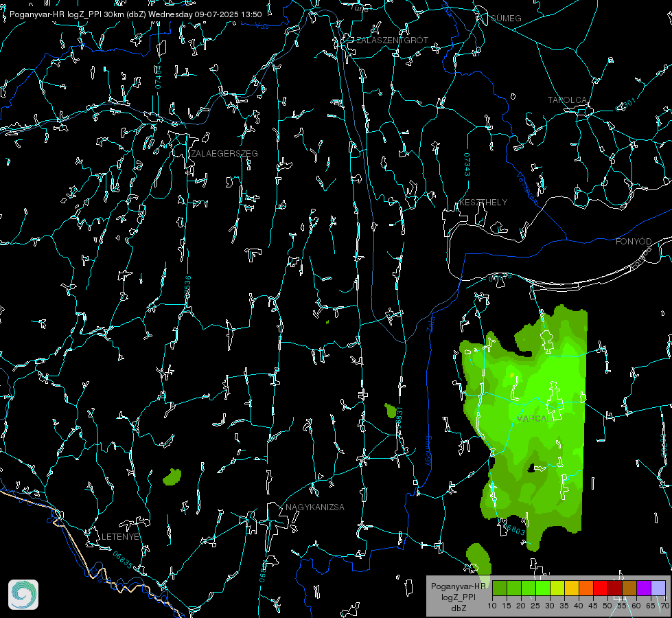Click the road number 07343 label
This screenshot has height=618, width=672.
[x=467, y=165]
